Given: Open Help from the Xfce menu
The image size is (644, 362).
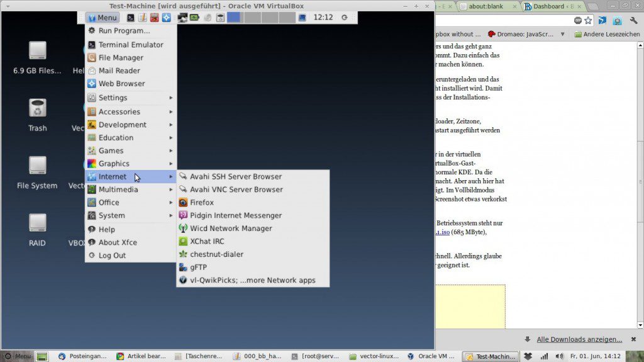Looking at the screenshot, I should (x=131, y=230).
